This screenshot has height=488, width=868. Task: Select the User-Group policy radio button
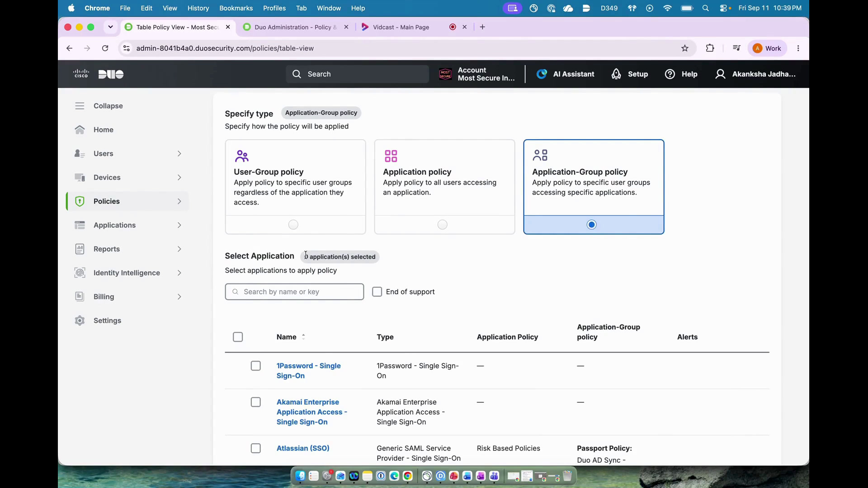coord(293,225)
